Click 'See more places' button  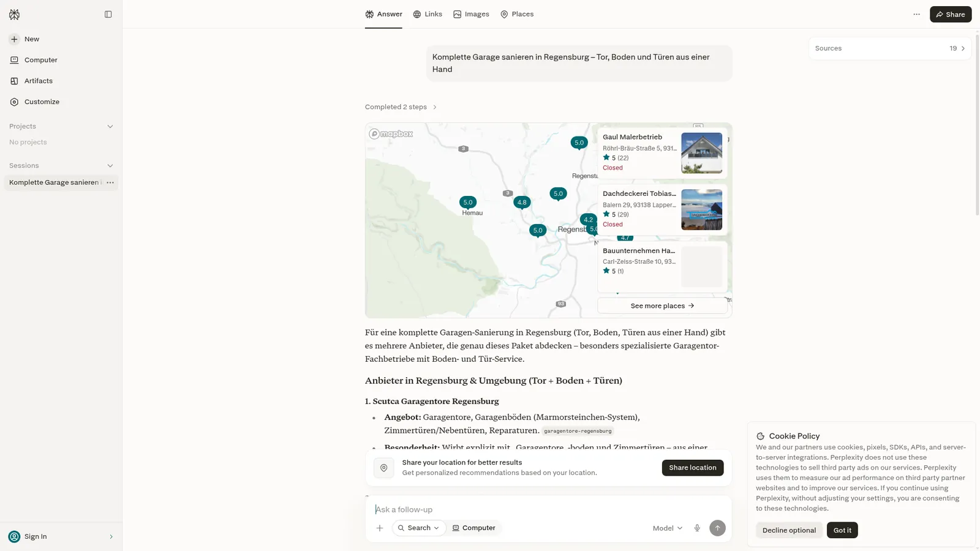point(662,306)
